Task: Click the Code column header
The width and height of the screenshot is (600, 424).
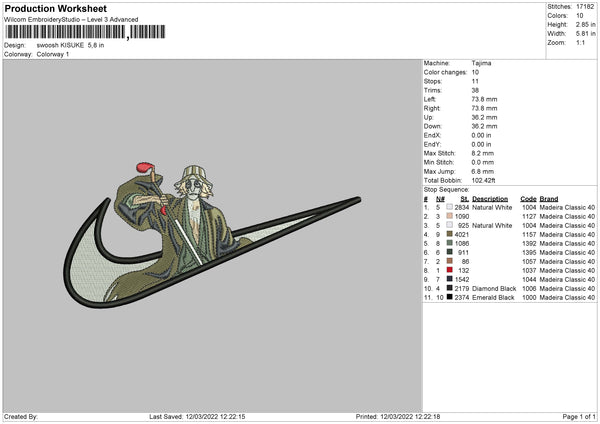Action: [x=528, y=199]
